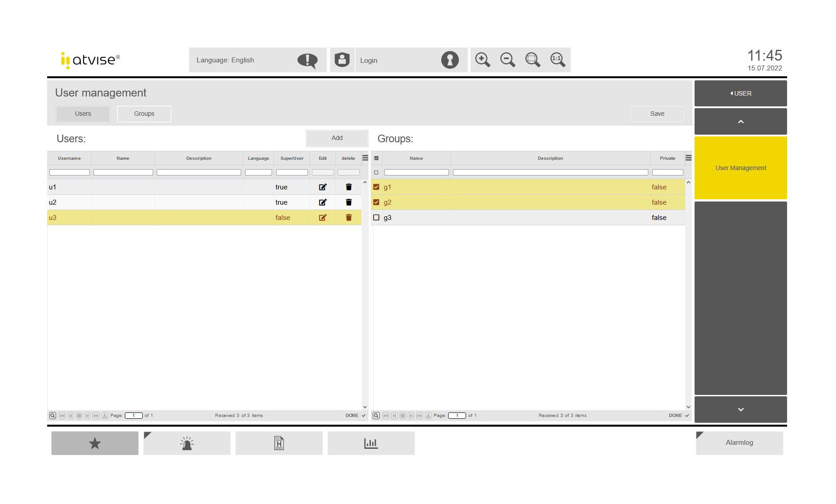Switch to the Groups tab
This screenshot has width=836, height=504.
tap(144, 114)
